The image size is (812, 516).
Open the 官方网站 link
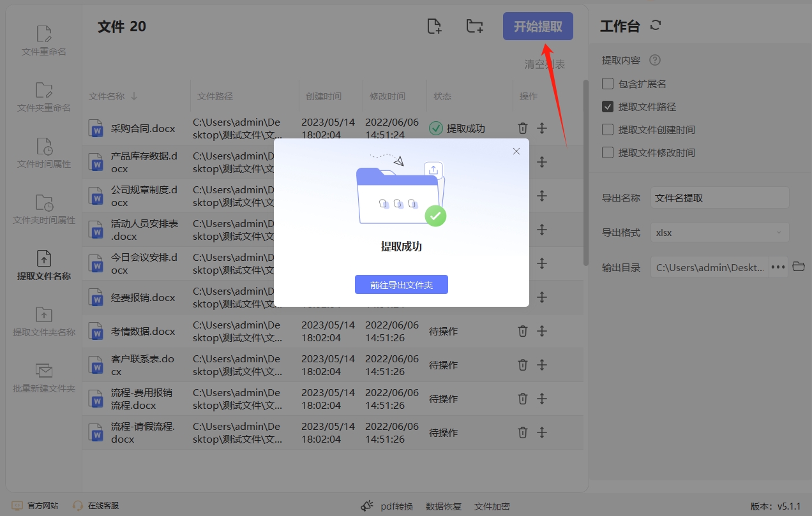click(36, 505)
